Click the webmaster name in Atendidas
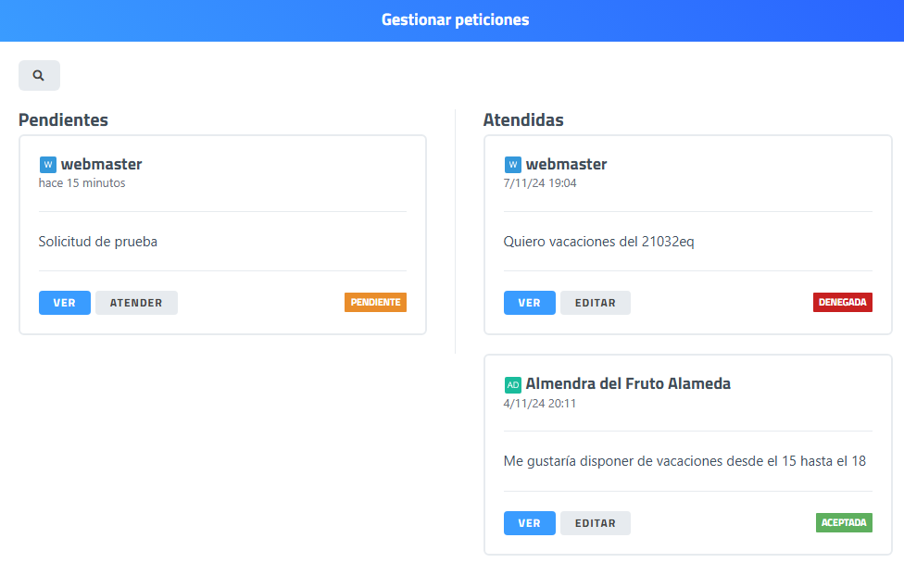 567,165
